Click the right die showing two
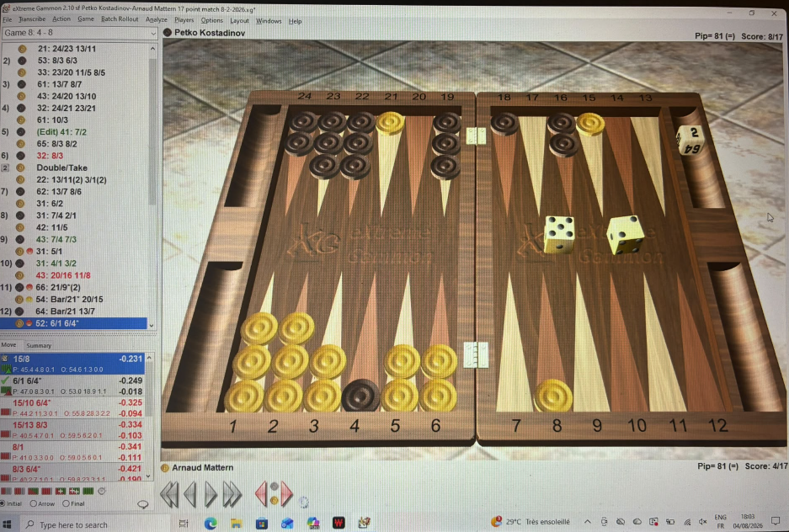The width and height of the screenshot is (789, 532). click(626, 235)
